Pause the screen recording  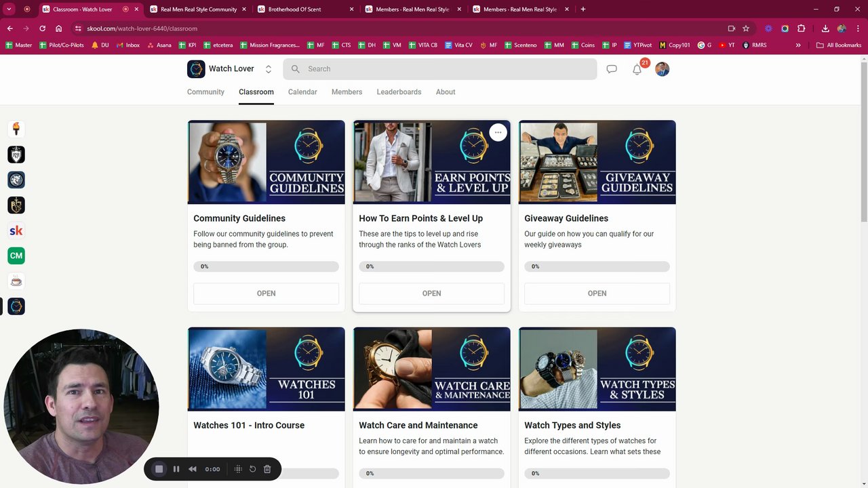point(176,469)
